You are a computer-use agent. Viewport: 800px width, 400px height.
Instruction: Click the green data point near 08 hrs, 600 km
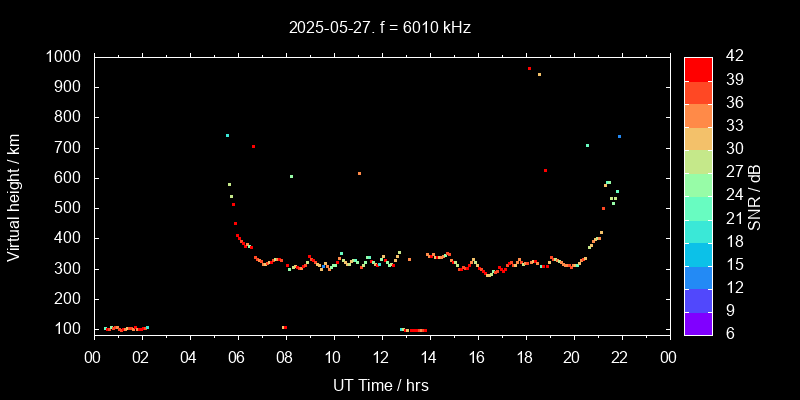(291, 176)
